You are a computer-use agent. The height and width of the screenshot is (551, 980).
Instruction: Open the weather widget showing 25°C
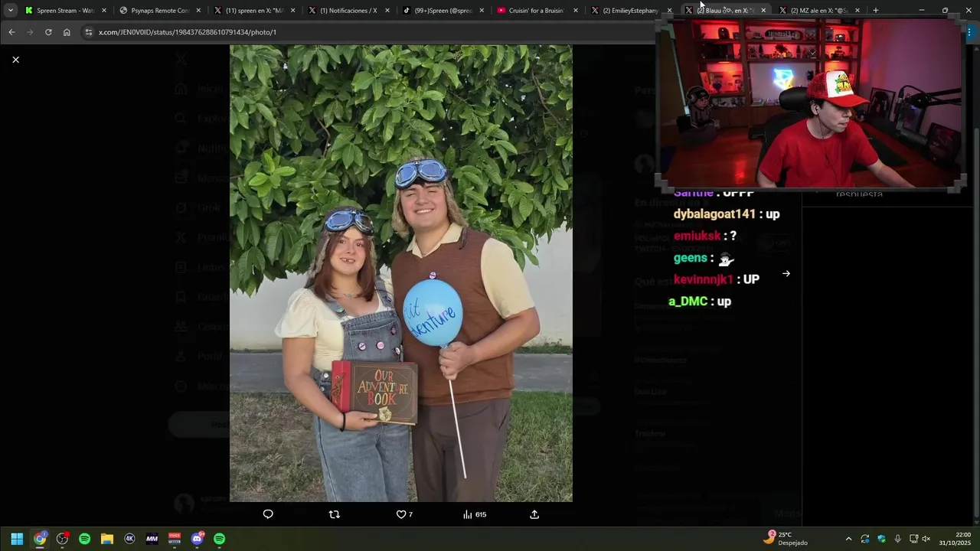(x=786, y=538)
